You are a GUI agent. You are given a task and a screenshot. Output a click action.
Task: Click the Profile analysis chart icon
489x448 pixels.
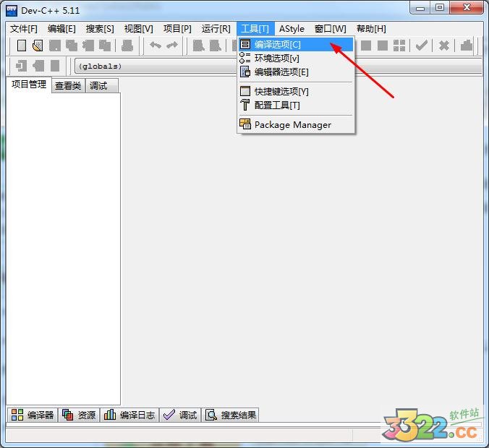point(467,46)
